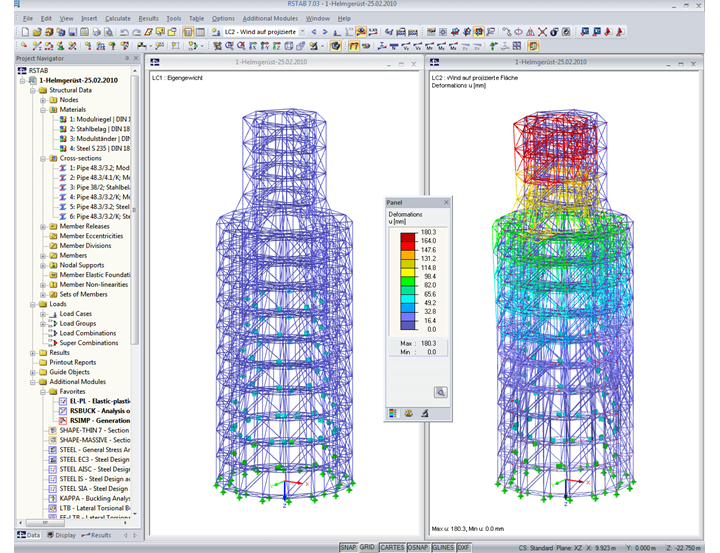Click the color spectrum icon in Panel bottom
Viewport: 720px width, 553px height.
tap(393, 413)
